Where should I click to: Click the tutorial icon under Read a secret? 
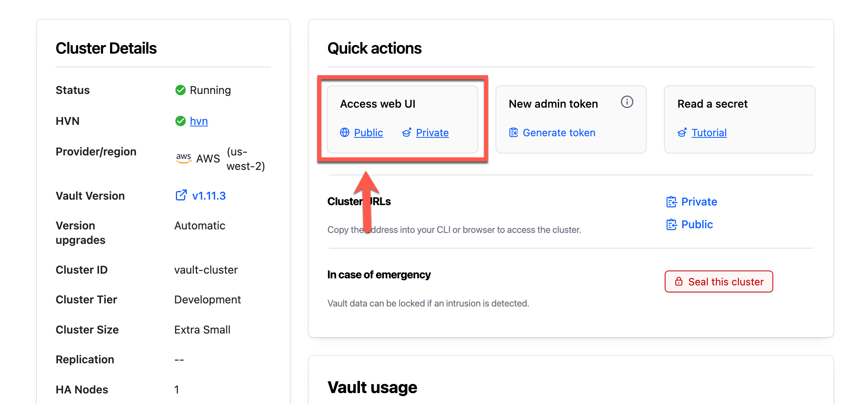pyautogui.click(x=682, y=133)
